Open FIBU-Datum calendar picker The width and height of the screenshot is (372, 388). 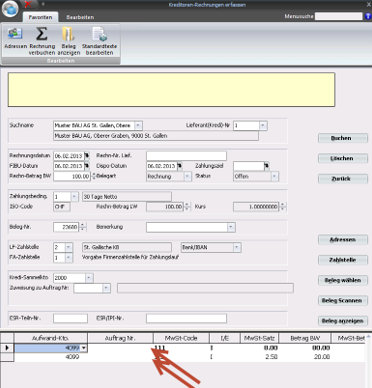[87, 166]
